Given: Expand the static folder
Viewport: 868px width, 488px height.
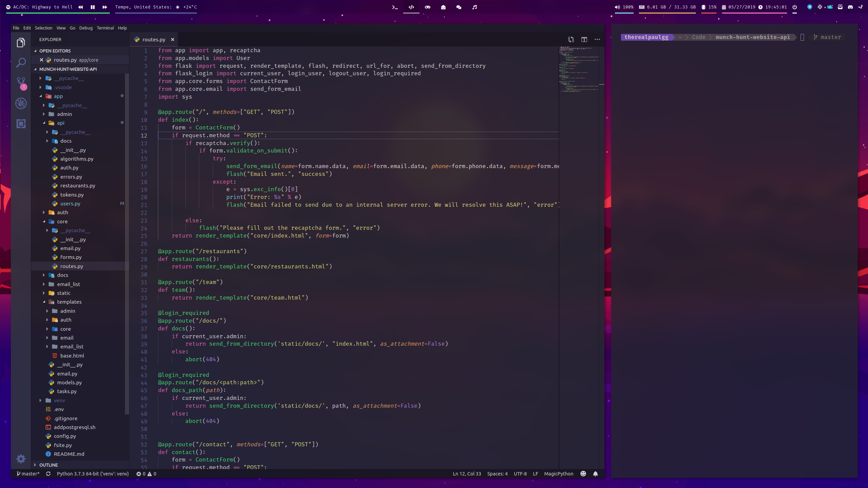Looking at the screenshot, I should 64,293.
